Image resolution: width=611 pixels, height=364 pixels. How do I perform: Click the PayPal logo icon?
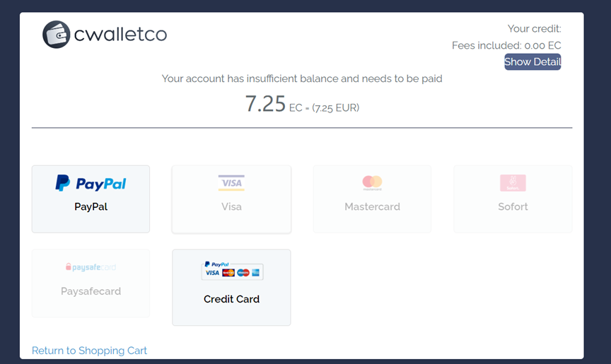(x=91, y=184)
